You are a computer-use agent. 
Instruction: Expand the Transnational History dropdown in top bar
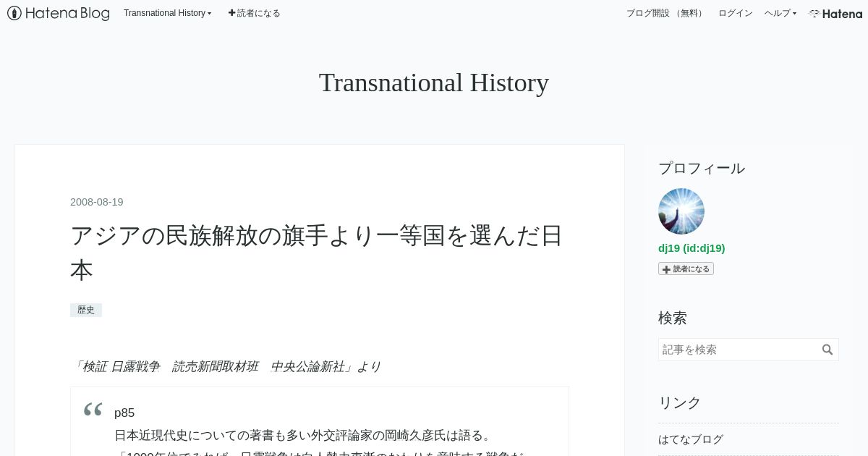(167, 13)
